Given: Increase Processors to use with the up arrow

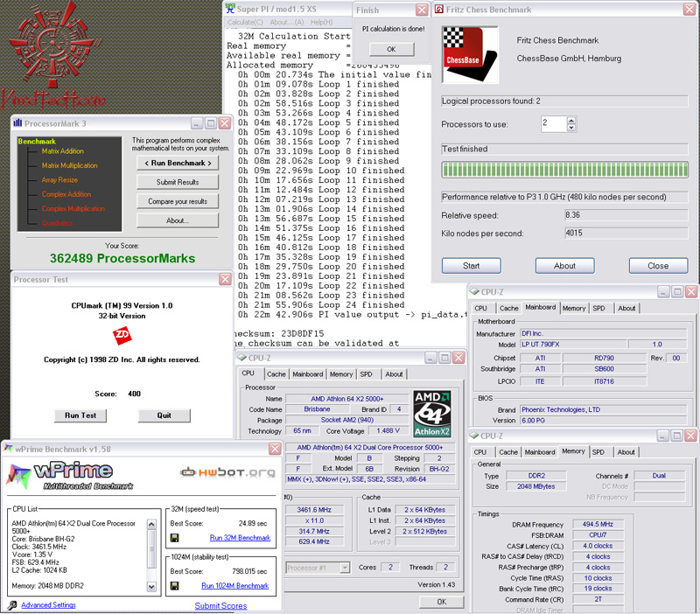Looking at the screenshot, I should tap(571, 120).
